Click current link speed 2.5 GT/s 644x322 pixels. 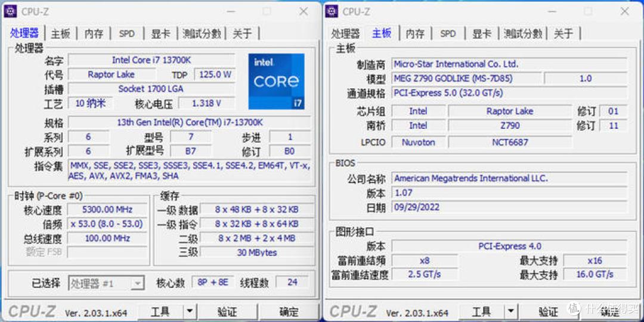425,274
